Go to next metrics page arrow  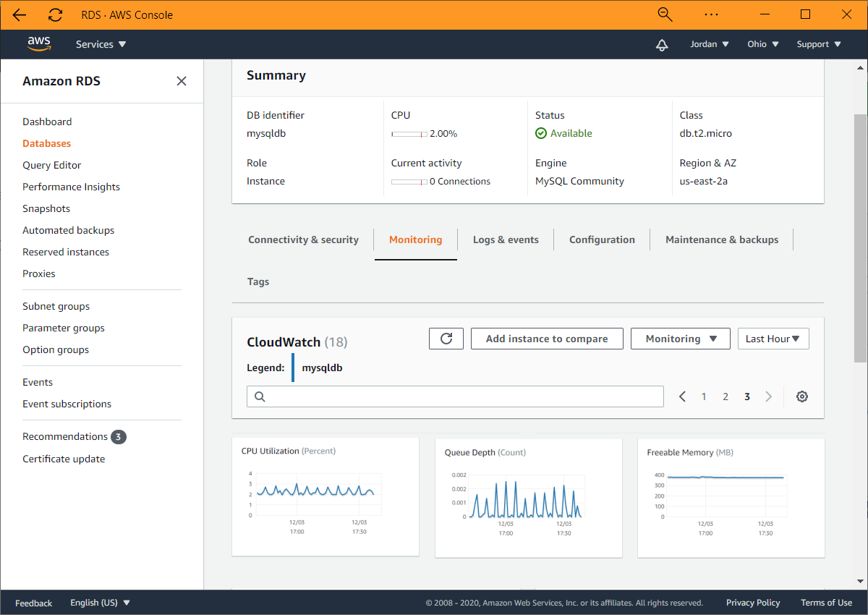pyautogui.click(x=769, y=396)
